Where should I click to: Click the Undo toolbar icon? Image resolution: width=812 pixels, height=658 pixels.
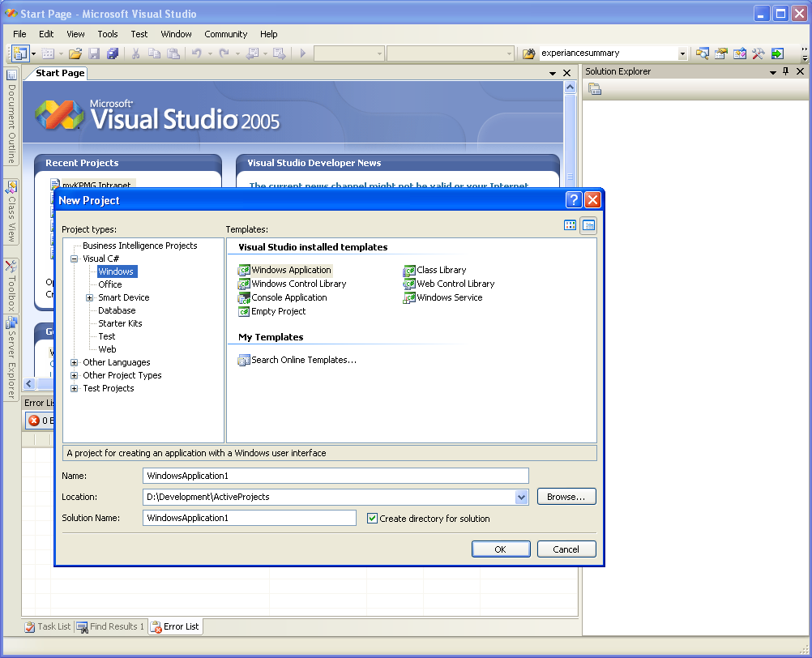196,53
